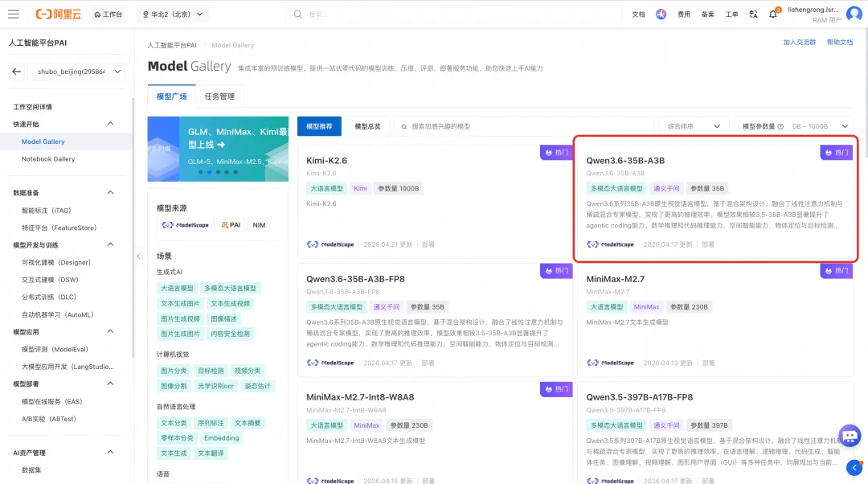
Task: Open Notebook Gallery in the sidebar
Action: point(48,159)
